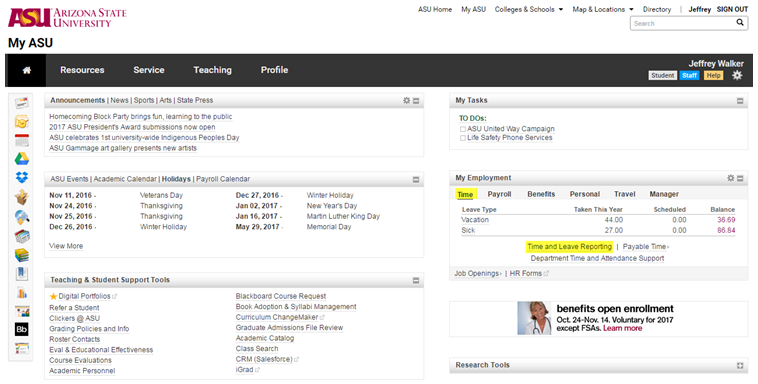The width and height of the screenshot is (758, 384).
Task: Check the ASU United Way Campaign to-do
Action: pos(463,129)
